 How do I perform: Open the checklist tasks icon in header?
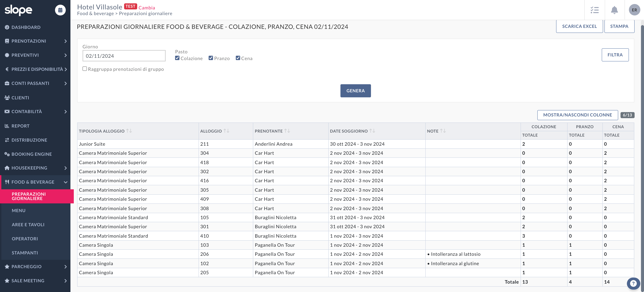595,10
